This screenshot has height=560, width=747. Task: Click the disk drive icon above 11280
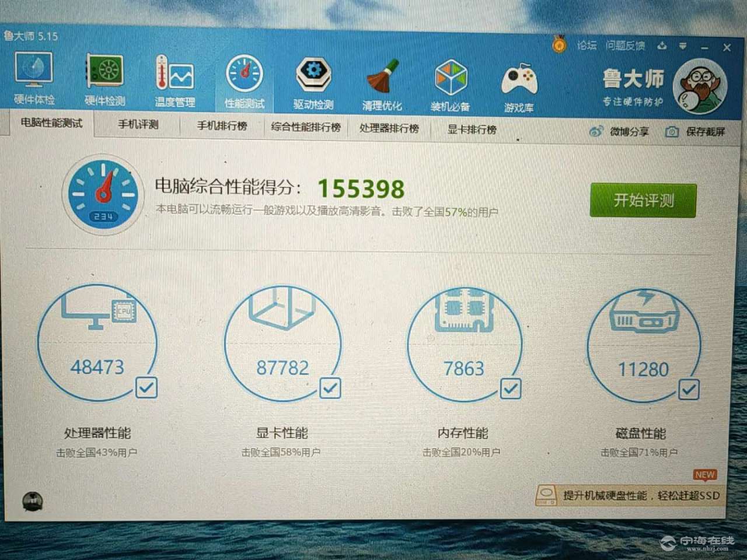(643, 312)
